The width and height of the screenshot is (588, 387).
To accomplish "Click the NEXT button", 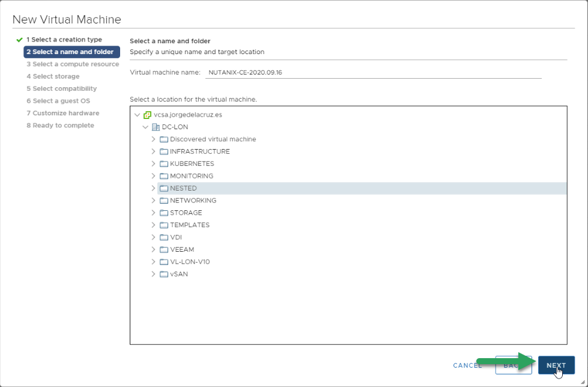I will [x=556, y=365].
